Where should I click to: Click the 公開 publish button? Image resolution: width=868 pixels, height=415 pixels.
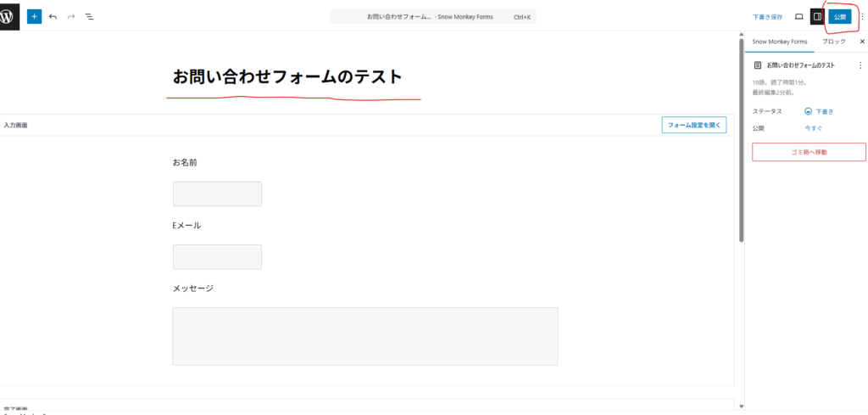(x=840, y=17)
